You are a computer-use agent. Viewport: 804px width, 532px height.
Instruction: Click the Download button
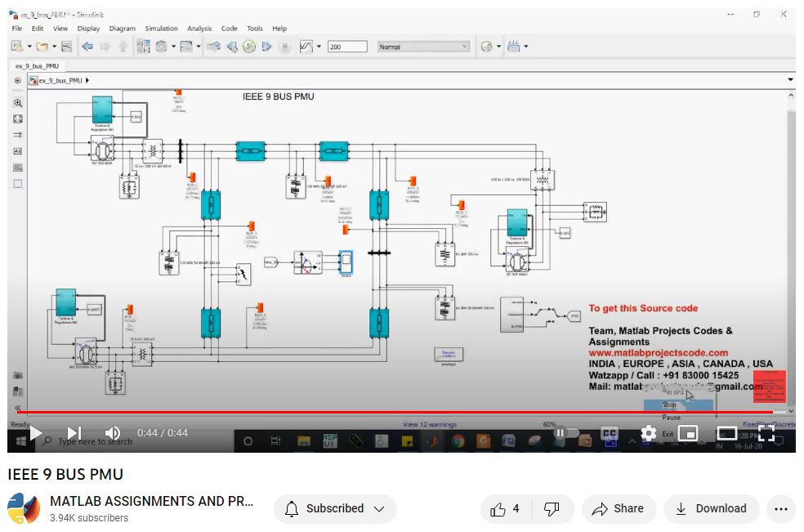711,509
